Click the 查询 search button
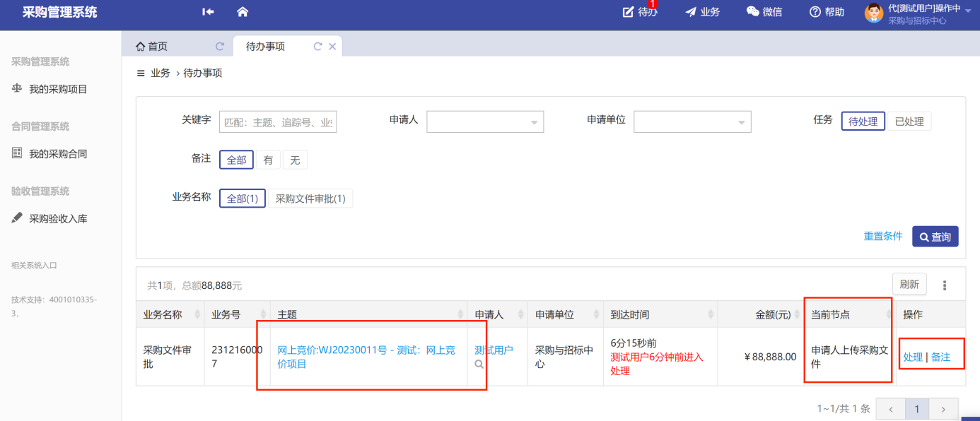980x421 pixels. point(935,237)
